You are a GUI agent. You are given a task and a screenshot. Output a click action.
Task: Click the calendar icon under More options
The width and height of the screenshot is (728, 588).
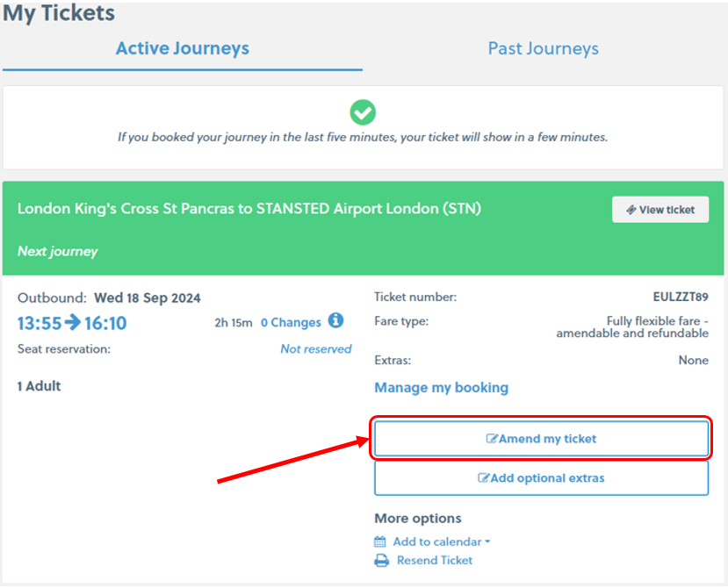point(380,541)
